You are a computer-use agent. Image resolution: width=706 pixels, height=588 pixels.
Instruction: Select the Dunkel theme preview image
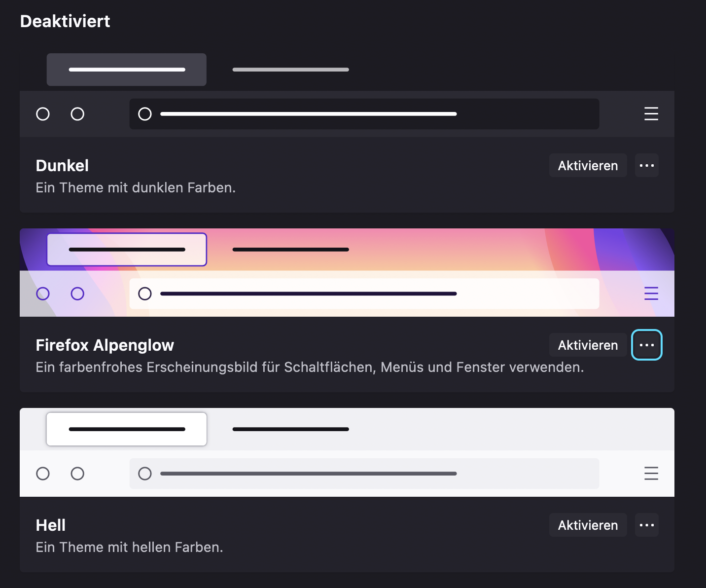(x=347, y=93)
